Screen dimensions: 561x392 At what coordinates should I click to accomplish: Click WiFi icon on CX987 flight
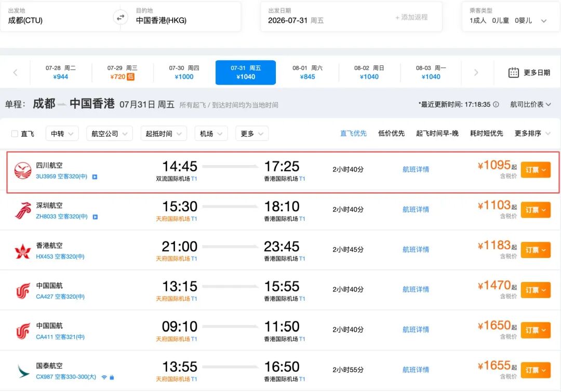click(x=104, y=377)
